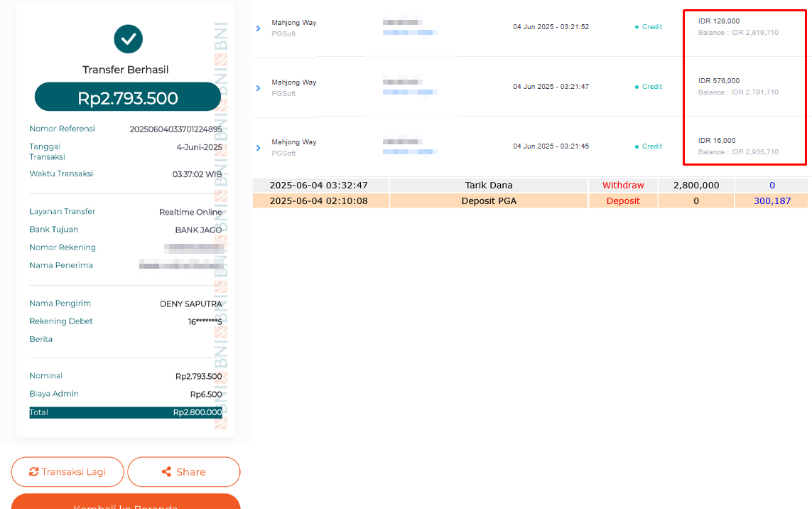Click the IDR 128,000 credit amount
The image size is (812, 509).
pyautogui.click(x=719, y=21)
